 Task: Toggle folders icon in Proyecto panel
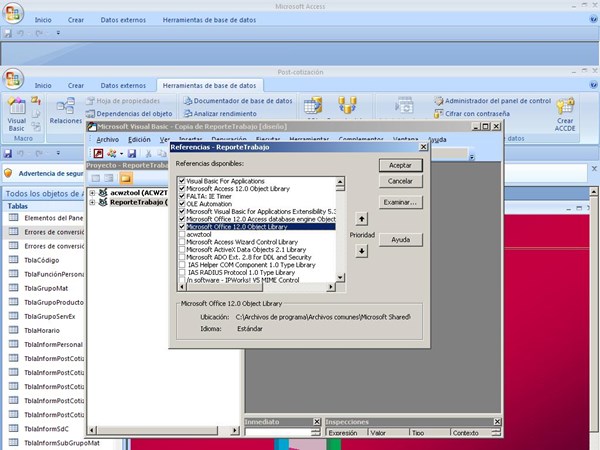[126, 178]
